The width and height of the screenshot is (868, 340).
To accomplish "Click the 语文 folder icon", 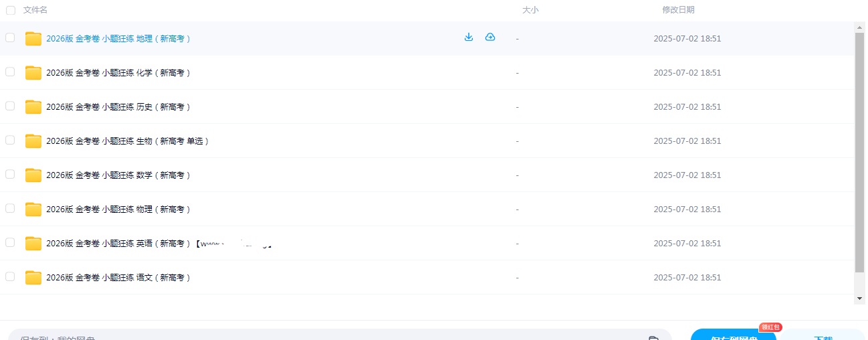I will pos(33,278).
